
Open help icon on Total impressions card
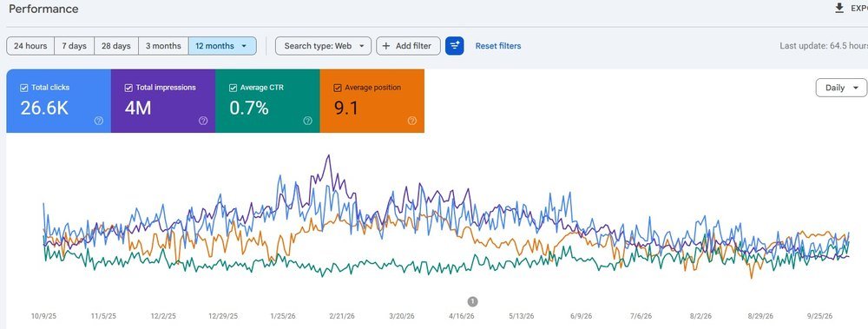[x=203, y=121]
